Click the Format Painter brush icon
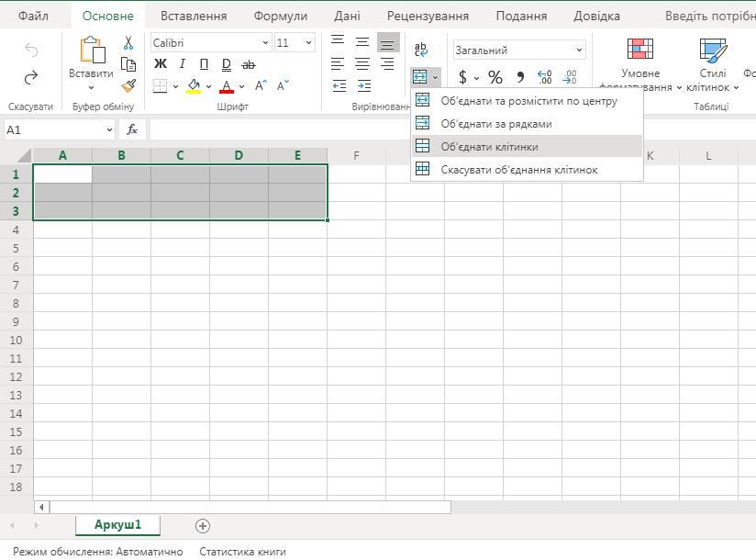The height and width of the screenshot is (560, 756). (x=128, y=86)
